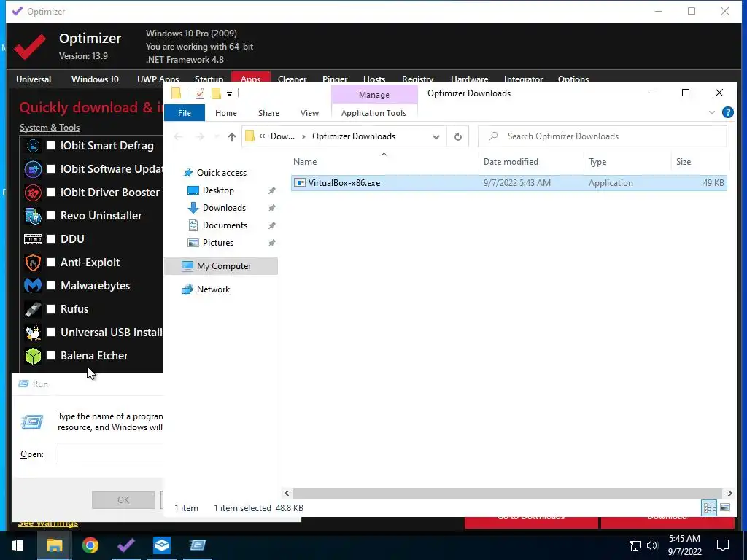Open the View ribbon tab

coord(309,113)
